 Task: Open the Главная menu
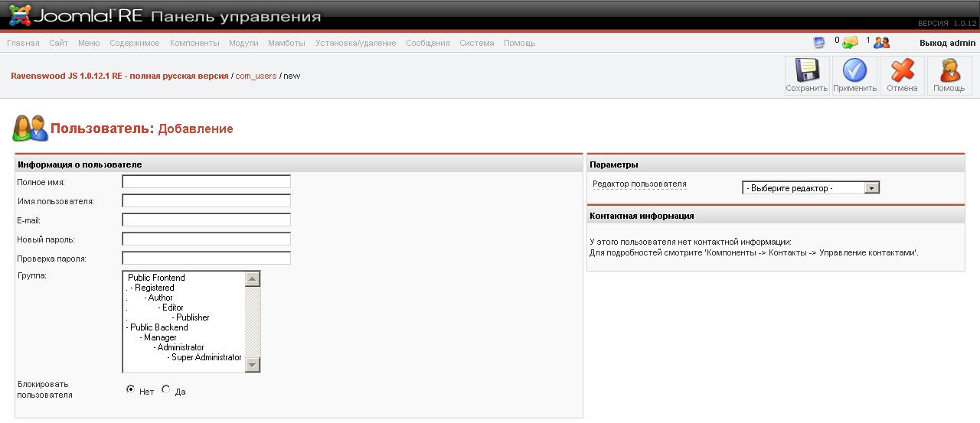pyautogui.click(x=23, y=43)
